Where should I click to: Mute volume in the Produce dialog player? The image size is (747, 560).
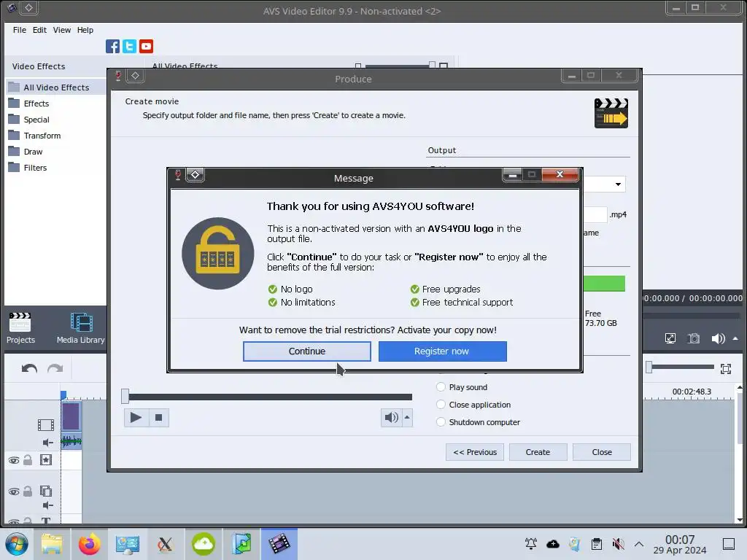coord(391,418)
